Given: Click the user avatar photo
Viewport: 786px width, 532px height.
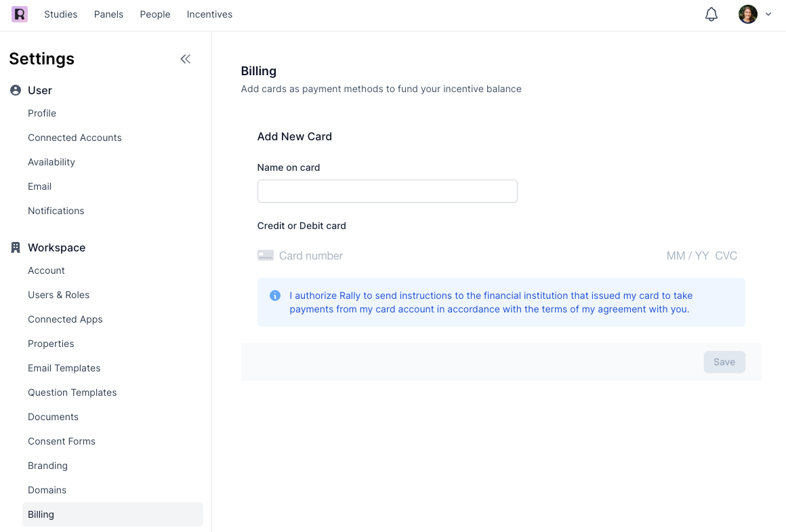Looking at the screenshot, I should click(747, 14).
